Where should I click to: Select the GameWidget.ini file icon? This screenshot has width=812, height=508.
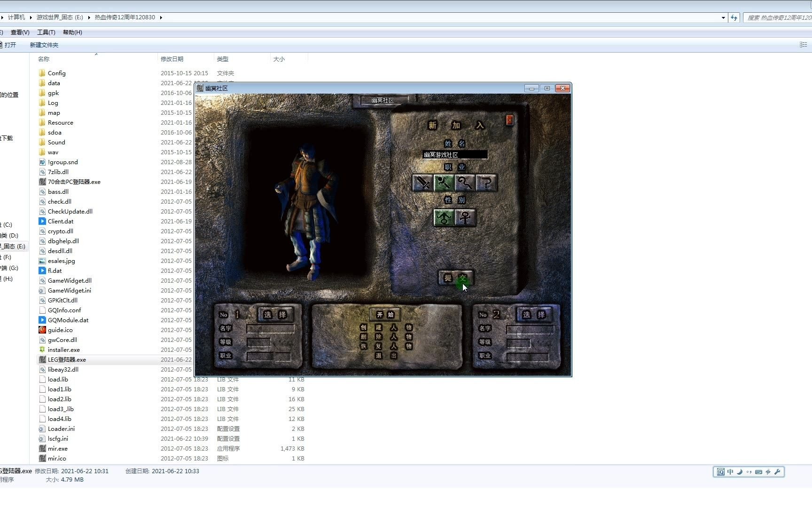pos(42,290)
